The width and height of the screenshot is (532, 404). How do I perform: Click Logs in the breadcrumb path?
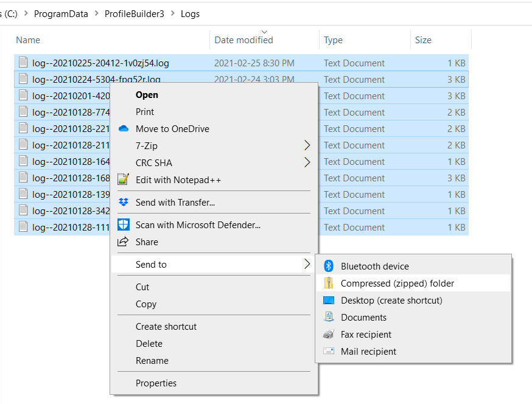point(190,13)
